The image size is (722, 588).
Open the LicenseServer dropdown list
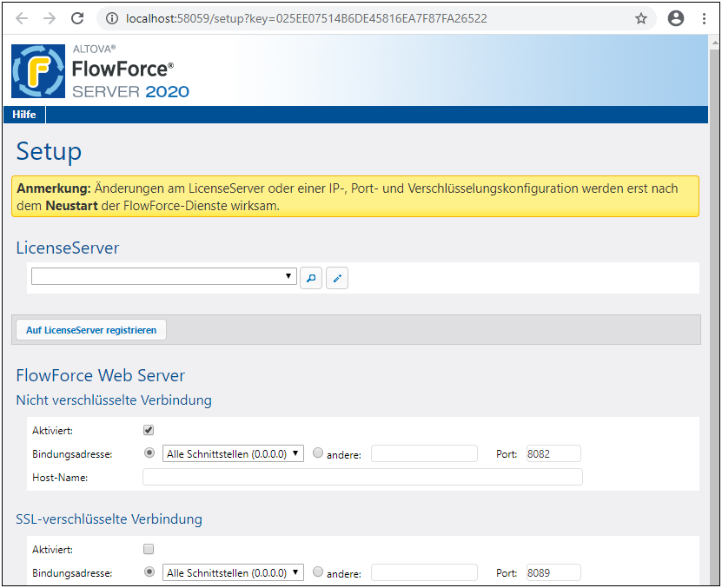click(x=164, y=276)
